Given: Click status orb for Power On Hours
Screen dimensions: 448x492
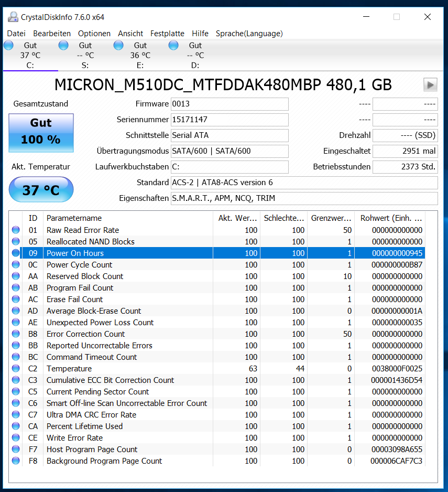Looking at the screenshot, I should point(16,253).
